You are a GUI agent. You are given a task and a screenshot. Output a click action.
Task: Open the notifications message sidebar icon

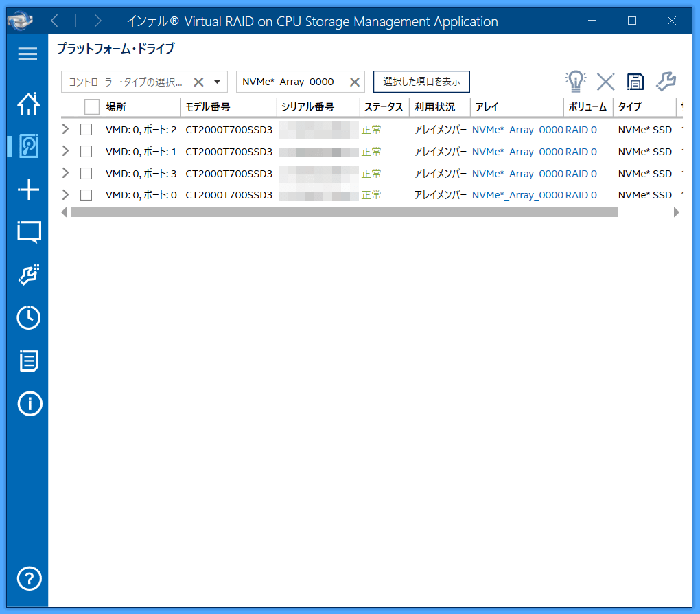pyautogui.click(x=29, y=232)
